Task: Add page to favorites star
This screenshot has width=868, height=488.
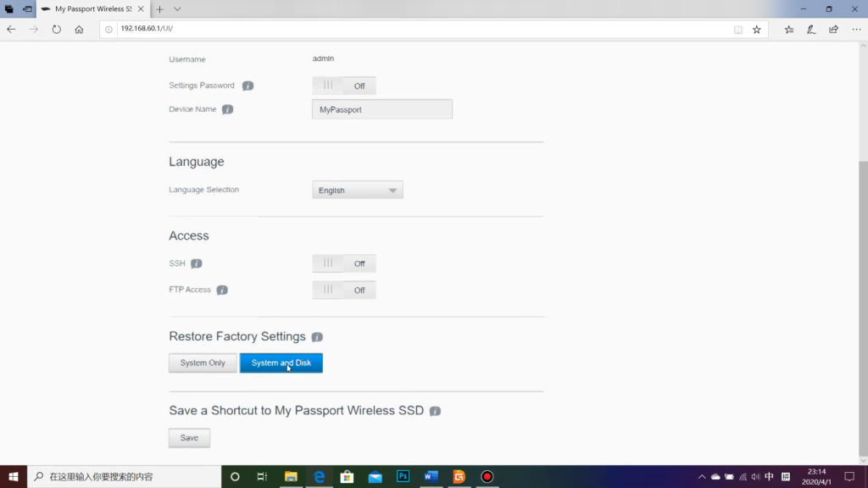Action: coord(757,30)
